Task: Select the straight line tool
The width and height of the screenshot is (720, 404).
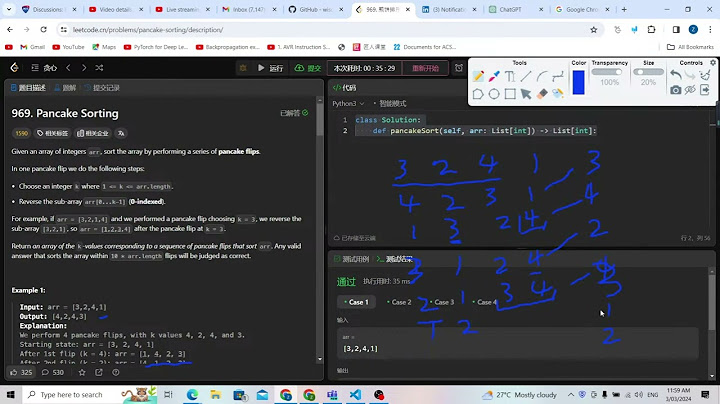Action: pyautogui.click(x=526, y=76)
